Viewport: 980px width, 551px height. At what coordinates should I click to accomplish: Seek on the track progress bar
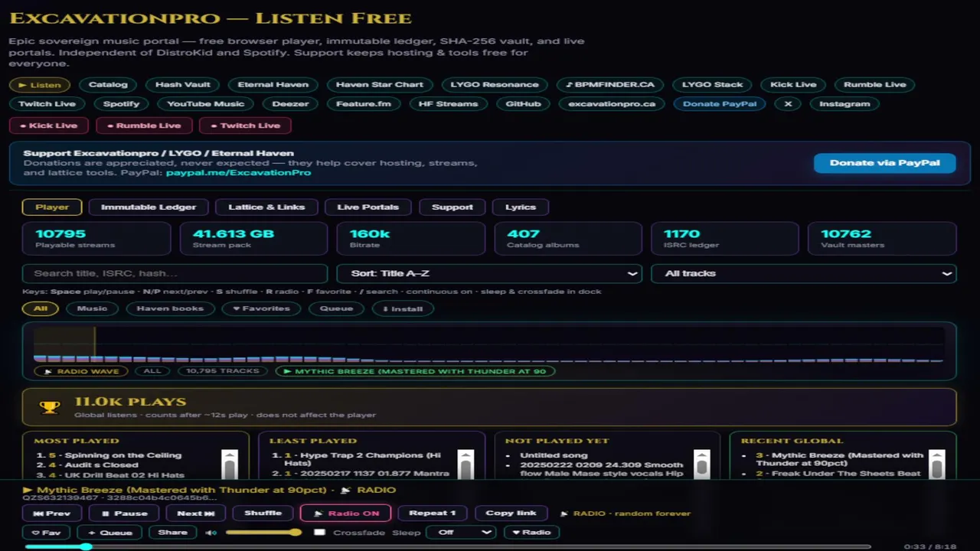click(448, 547)
